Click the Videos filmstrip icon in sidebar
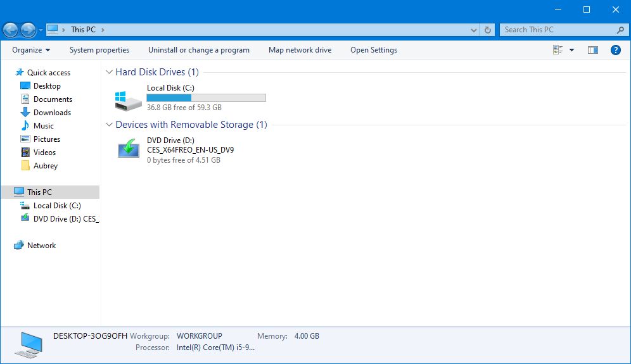Screen dimensions: 631x364 pos(25,152)
